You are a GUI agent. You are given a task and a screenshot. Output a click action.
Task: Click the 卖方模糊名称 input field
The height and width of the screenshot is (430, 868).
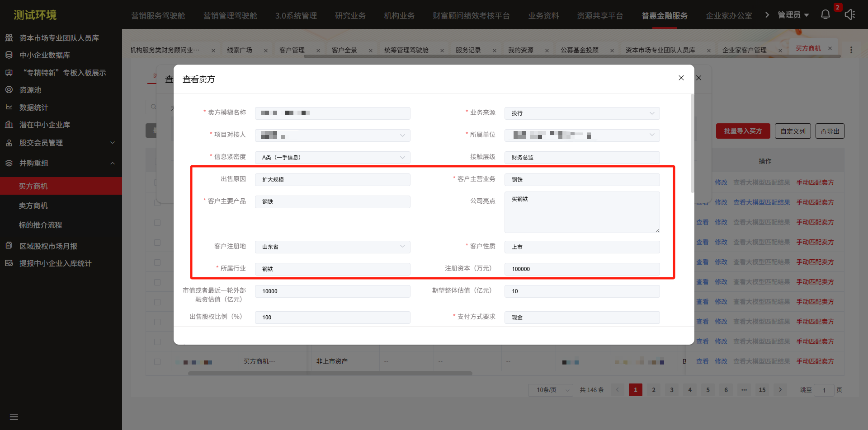click(x=332, y=113)
